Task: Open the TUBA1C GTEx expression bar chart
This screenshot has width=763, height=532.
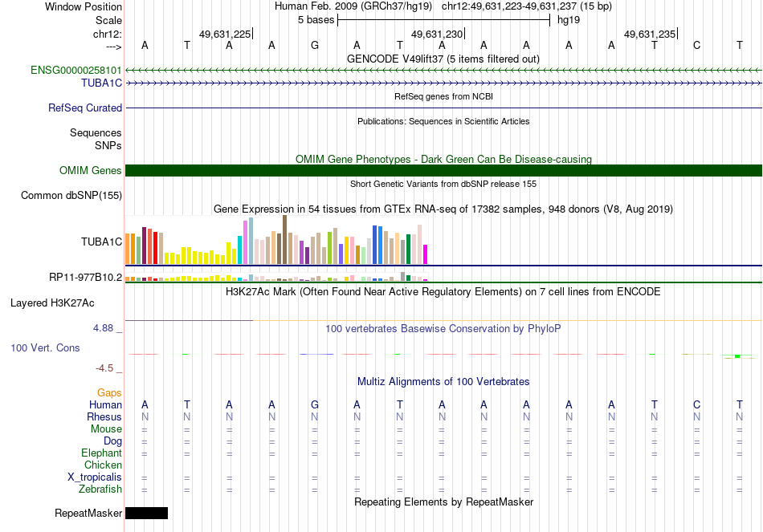Action: click(276, 240)
